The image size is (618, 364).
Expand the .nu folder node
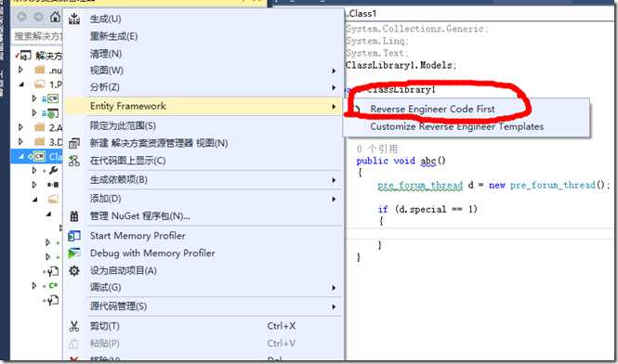tap(20, 71)
